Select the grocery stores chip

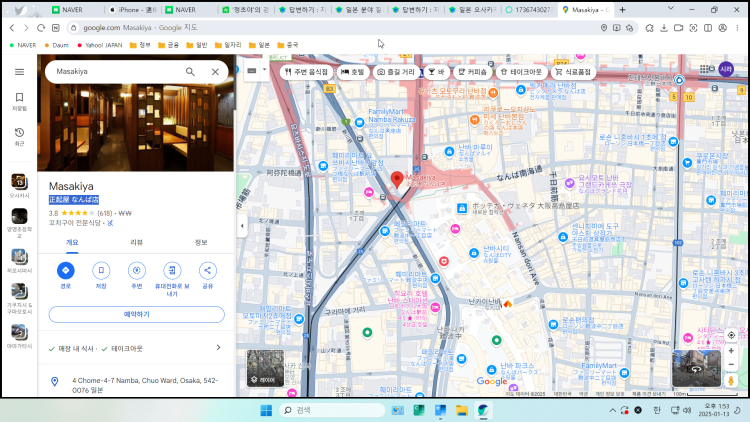(x=573, y=72)
